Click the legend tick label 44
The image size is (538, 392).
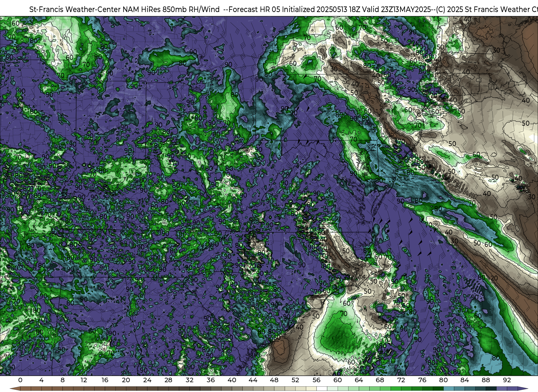coord(253,380)
